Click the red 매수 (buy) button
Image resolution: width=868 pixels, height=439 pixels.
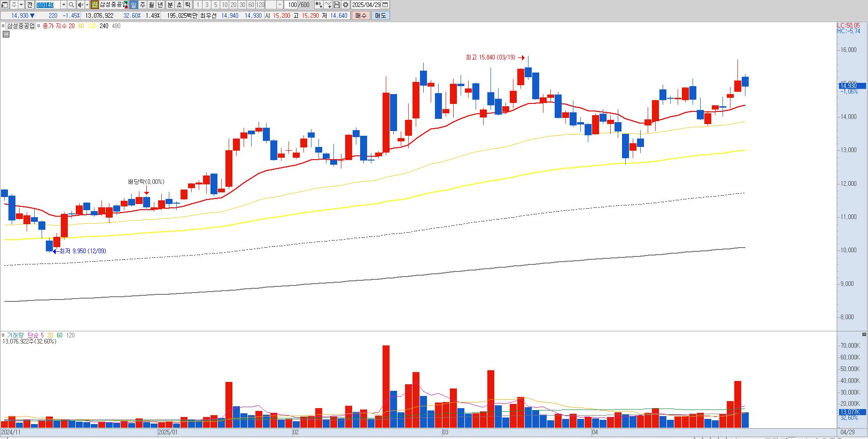361,15
